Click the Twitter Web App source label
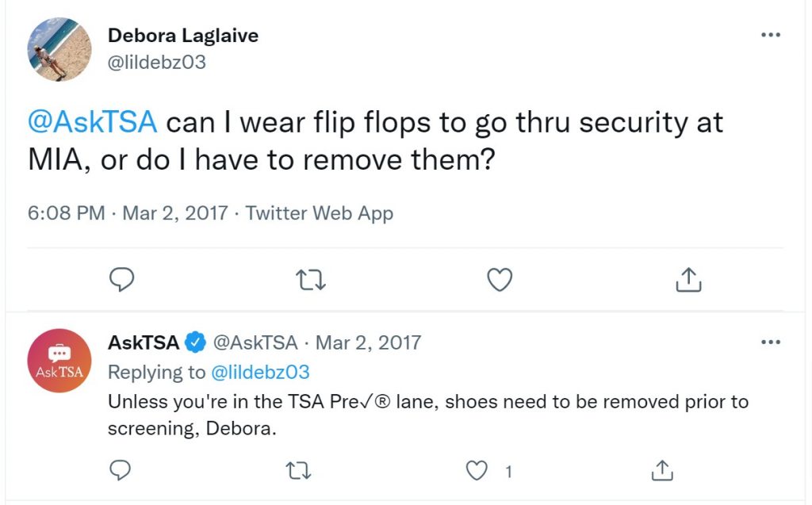 click(319, 213)
